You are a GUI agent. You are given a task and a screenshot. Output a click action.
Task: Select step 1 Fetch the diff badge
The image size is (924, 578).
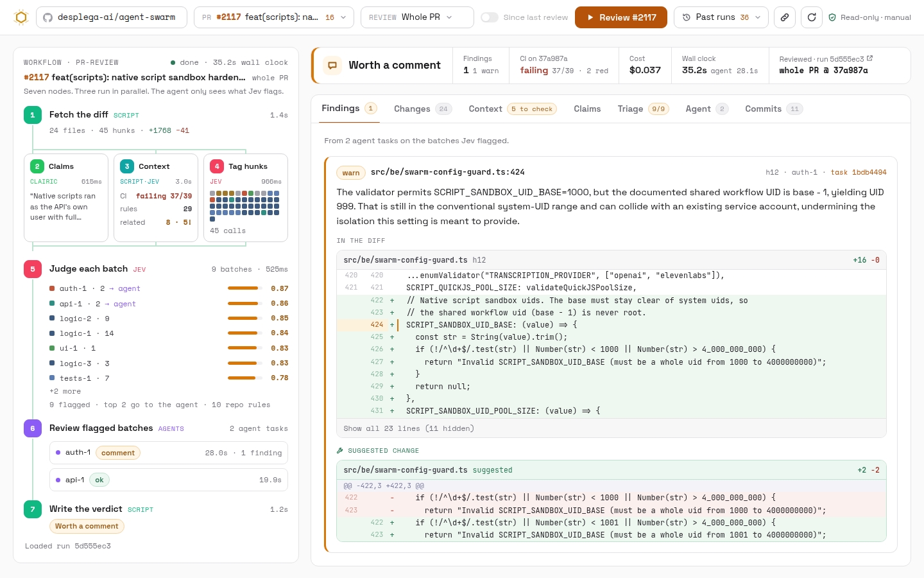click(x=33, y=115)
